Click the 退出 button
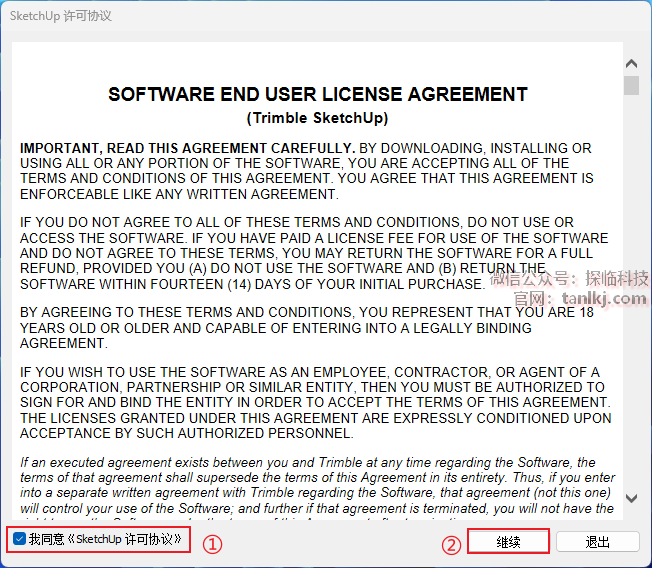This screenshot has width=652, height=568. point(598,541)
